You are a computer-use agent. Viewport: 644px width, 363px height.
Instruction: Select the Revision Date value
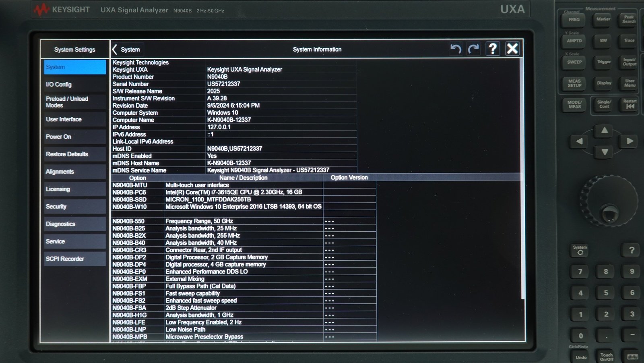(x=233, y=106)
